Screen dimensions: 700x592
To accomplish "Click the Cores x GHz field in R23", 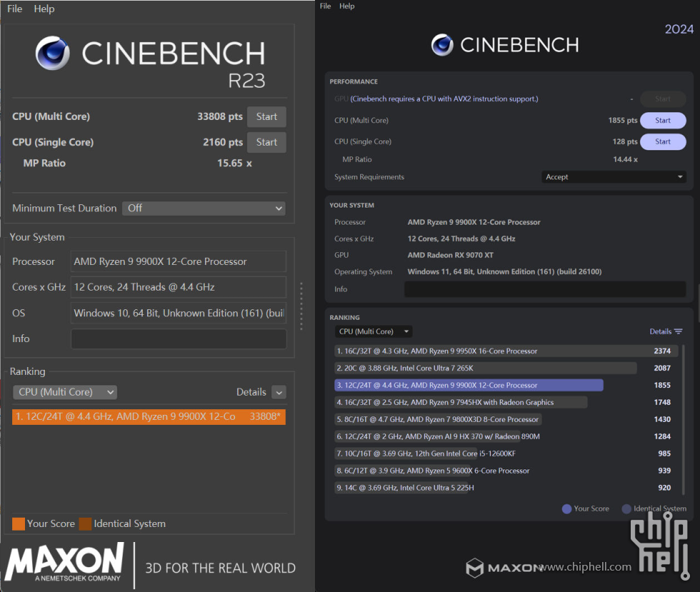I will 179,287.
